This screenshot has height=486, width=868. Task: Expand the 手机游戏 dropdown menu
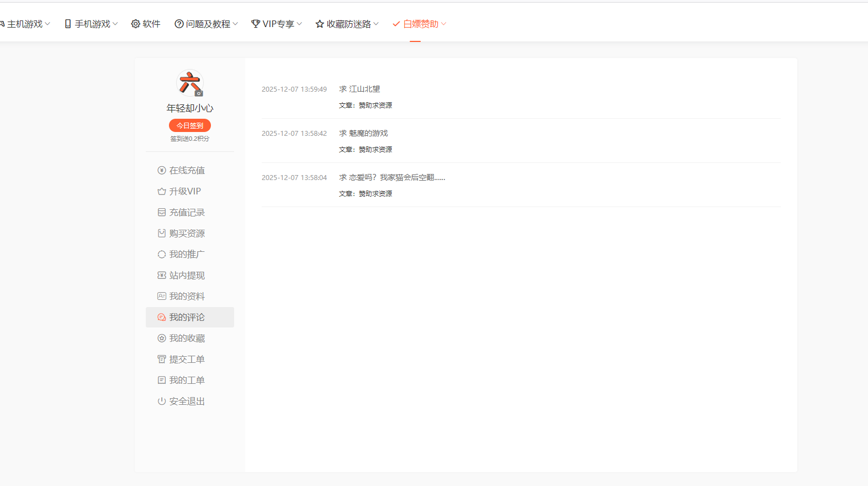[x=92, y=24]
